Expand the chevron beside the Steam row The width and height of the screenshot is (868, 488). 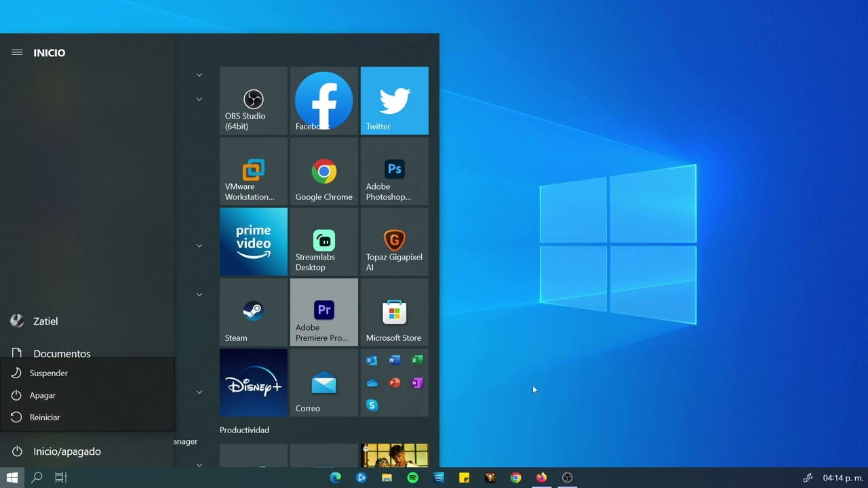(199, 294)
